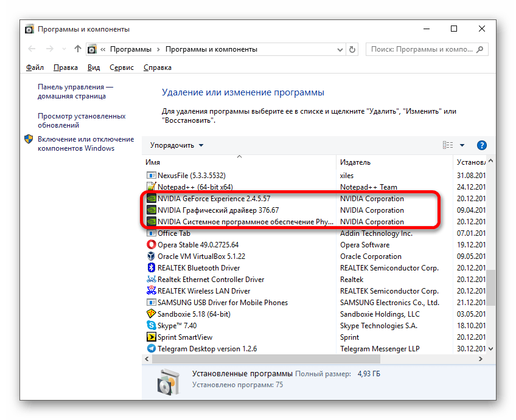
Task: Expand the view options dropdown arrow
Action: point(462,145)
